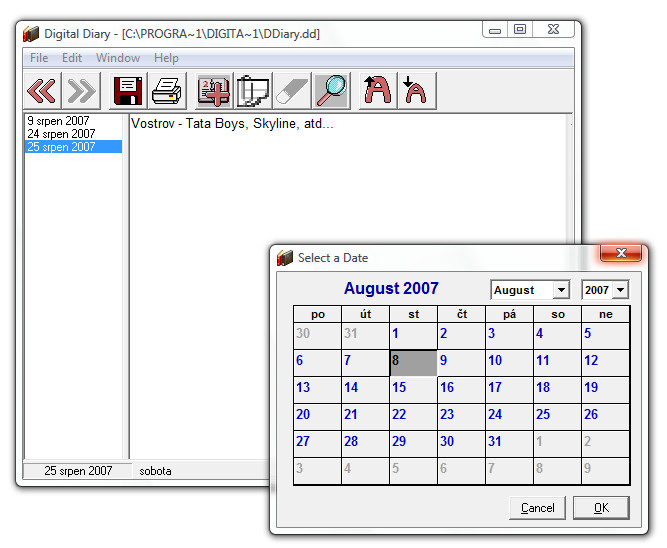
Task: Go to previous diary entry with double-left arrows
Action: pyautogui.click(x=42, y=91)
